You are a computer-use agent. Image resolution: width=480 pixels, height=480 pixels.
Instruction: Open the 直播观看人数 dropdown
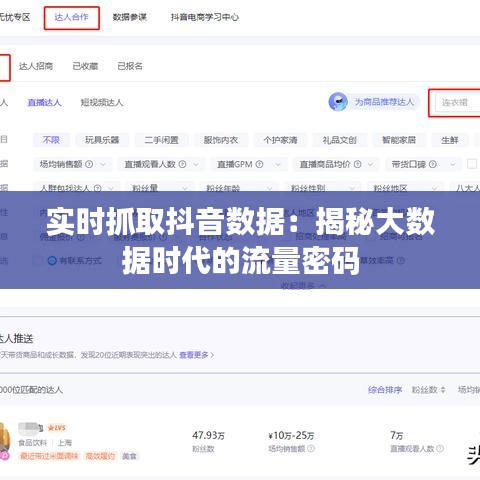click(x=161, y=164)
